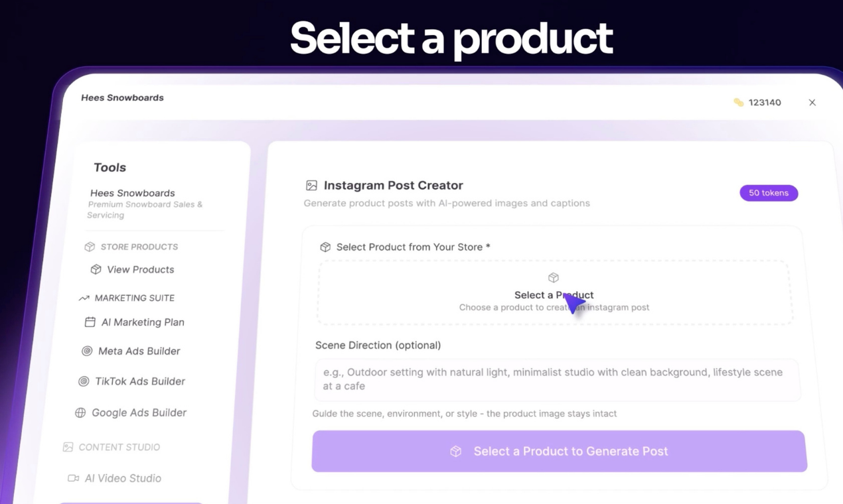Click the 50 tokens badge
Screen dimensions: 843x504
tap(769, 193)
